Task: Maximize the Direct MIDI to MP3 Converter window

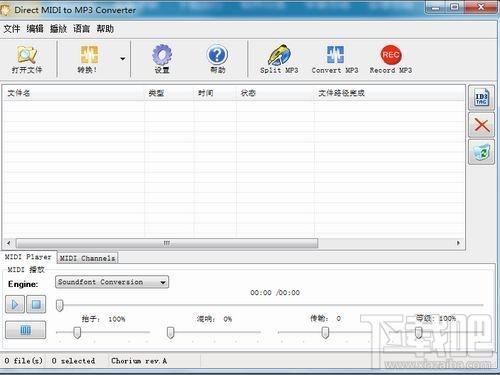Action: 455,7
